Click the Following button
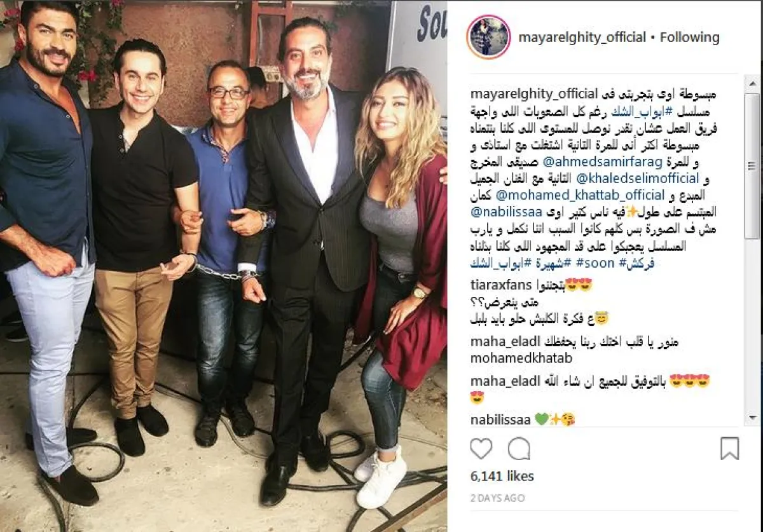The width and height of the screenshot is (763, 532). pos(690,37)
